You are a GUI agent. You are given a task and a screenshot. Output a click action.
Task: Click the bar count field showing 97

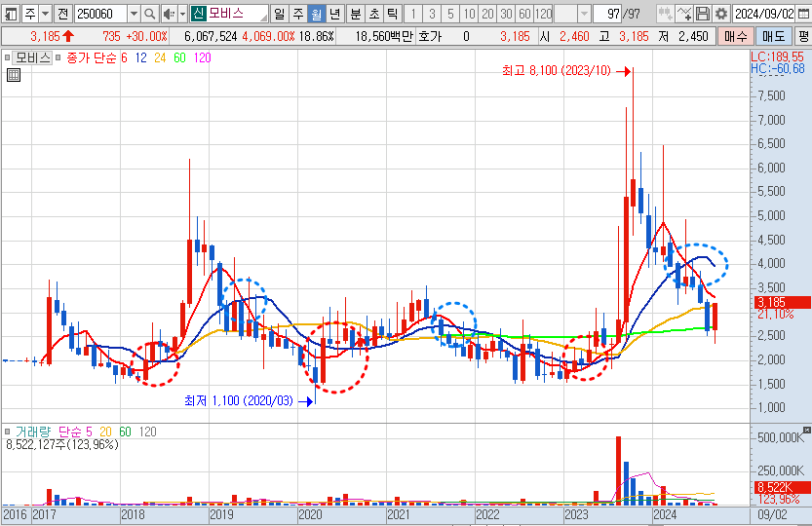click(607, 14)
